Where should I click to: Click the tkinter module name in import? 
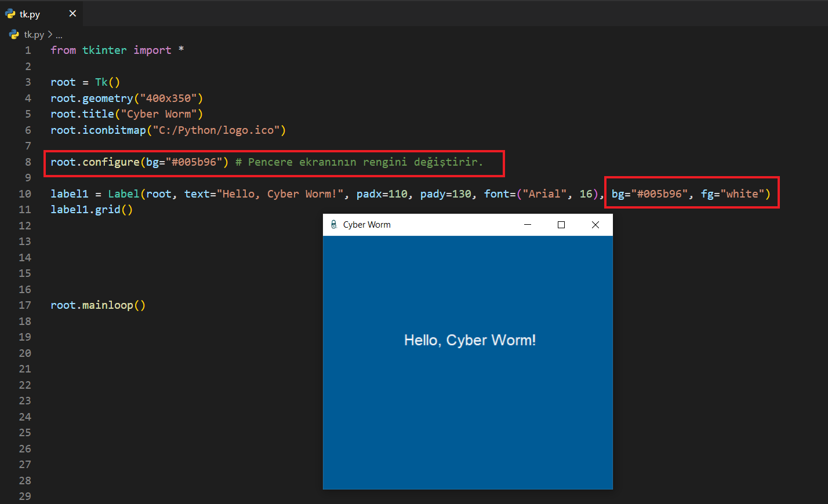pyautogui.click(x=104, y=50)
